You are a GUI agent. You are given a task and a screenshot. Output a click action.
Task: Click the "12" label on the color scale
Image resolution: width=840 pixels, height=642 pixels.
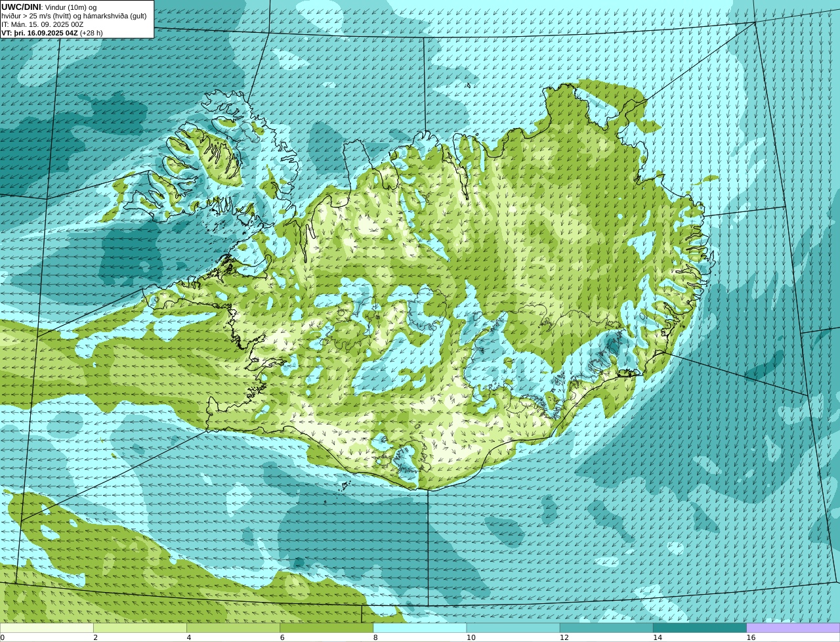coord(564,637)
